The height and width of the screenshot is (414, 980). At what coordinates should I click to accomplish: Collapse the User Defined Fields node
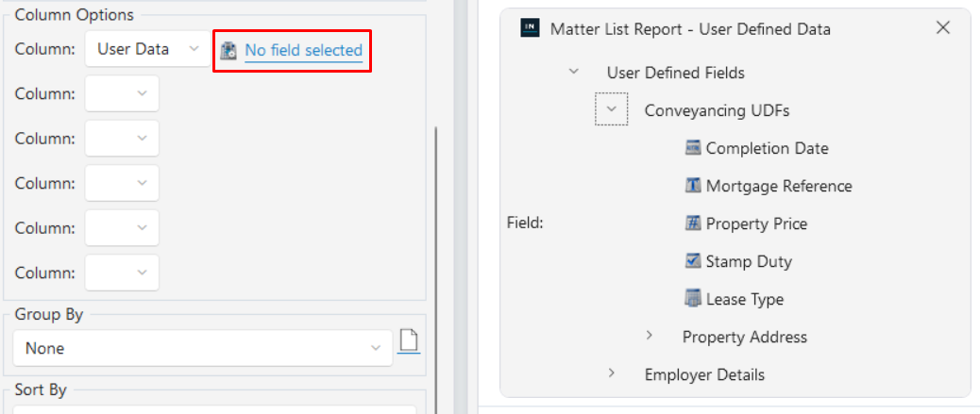point(573,72)
